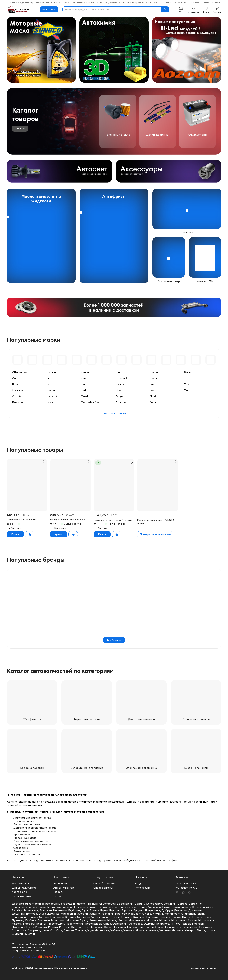Add Моторное масло CASTROL GTX to favorites
228x980 pixels.
(175, 462)
